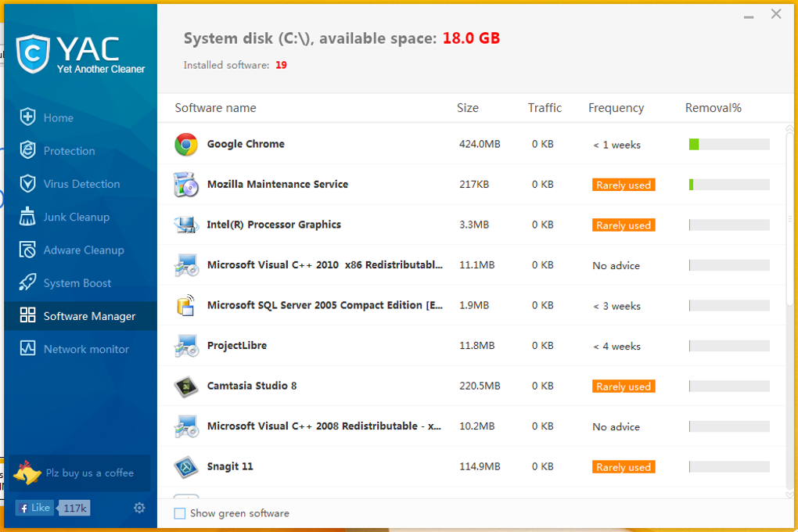Enable the Show green software checkbox
Image resolution: width=798 pixels, height=532 pixels.
click(x=180, y=513)
